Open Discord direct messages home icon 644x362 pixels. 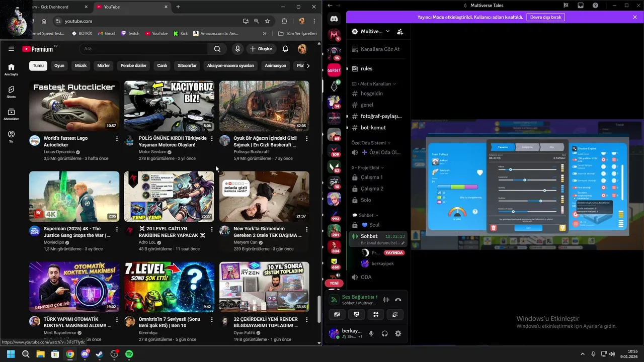pyautogui.click(x=334, y=19)
